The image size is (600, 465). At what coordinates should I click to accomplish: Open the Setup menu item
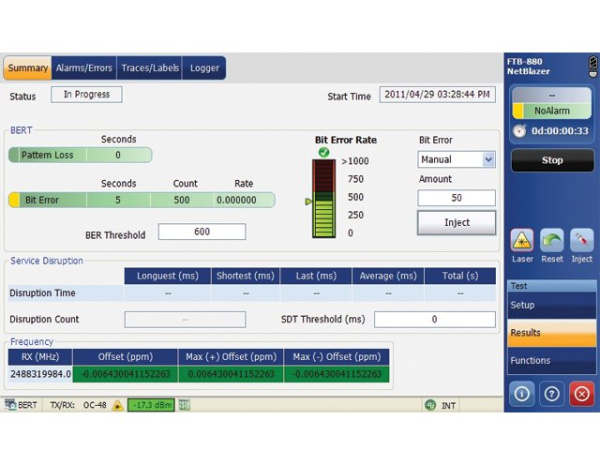(x=550, y=305)
